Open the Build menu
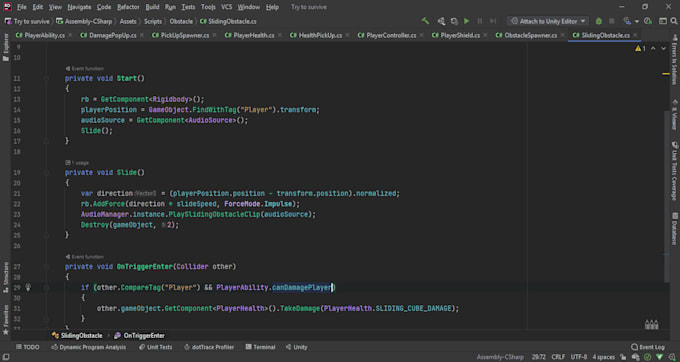Viewport: 680px width, 362px height. point(152,7)
